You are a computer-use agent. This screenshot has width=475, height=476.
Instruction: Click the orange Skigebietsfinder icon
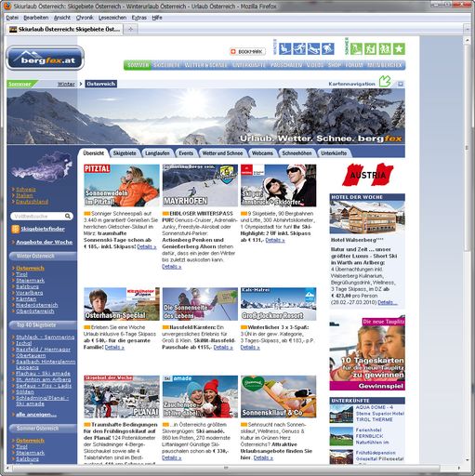click(x=15, y=229)
